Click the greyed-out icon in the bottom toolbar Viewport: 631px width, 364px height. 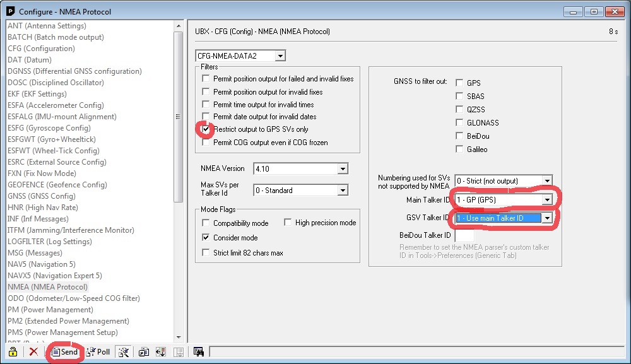pyautogui.click(x=178, y=352)
